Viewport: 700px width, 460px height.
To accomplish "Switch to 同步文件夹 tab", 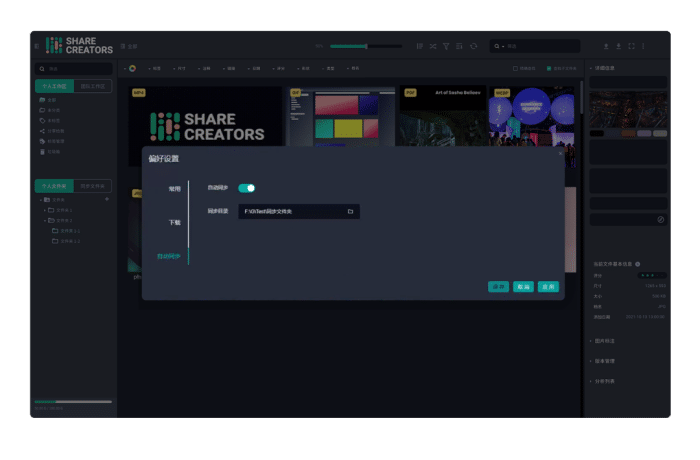I will pos(93,186).
